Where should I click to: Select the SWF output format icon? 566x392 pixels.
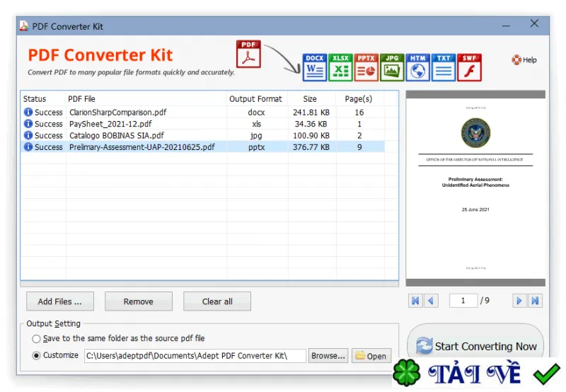pos(469,67)
